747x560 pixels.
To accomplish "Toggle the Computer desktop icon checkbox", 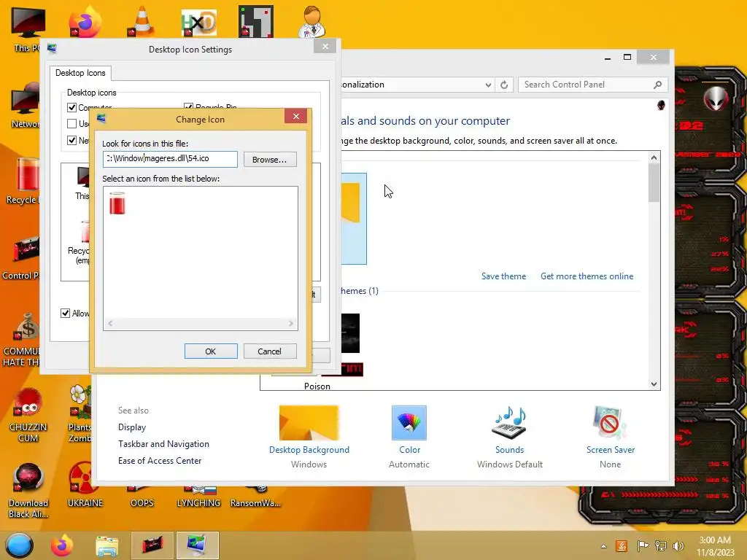I will pos(72,108).
